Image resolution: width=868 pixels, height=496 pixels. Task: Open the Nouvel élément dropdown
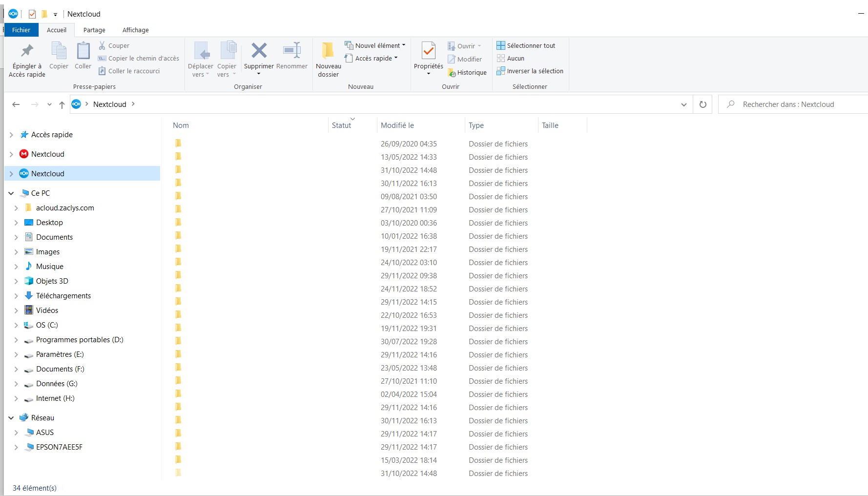click(x=375, y=45)
